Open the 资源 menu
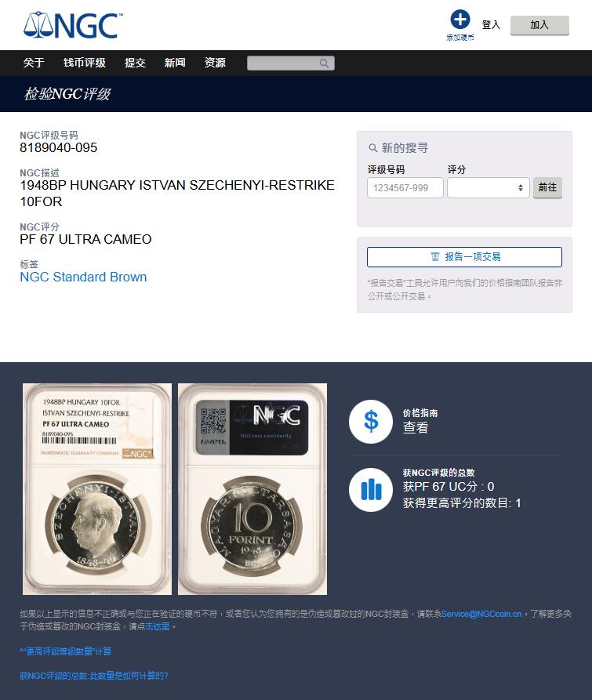The height and width of the screenshot is (700, 592). click(x=215, y=63)
